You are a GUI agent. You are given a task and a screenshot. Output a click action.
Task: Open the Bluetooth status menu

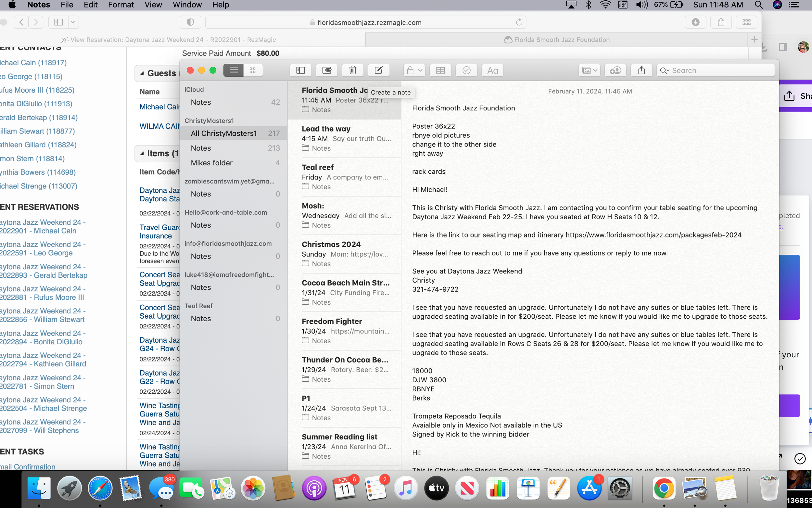pyautogui.click(x=589, y=5)
